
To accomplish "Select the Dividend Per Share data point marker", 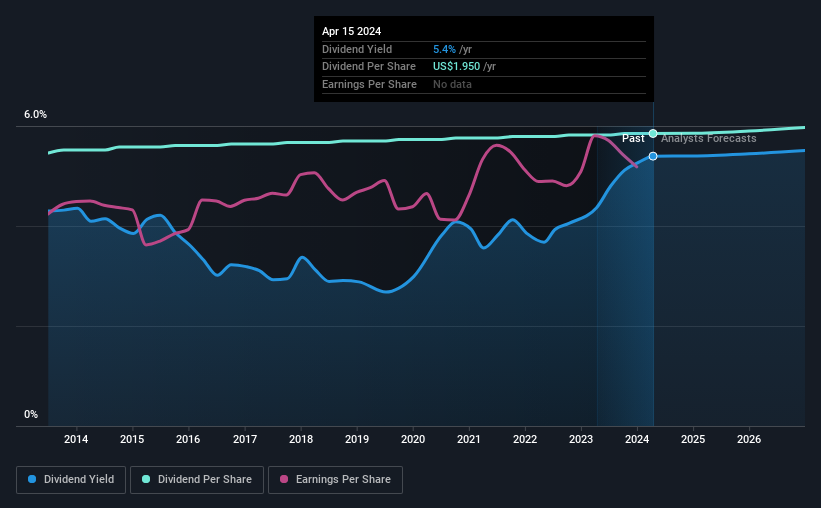I will (653, 134).
